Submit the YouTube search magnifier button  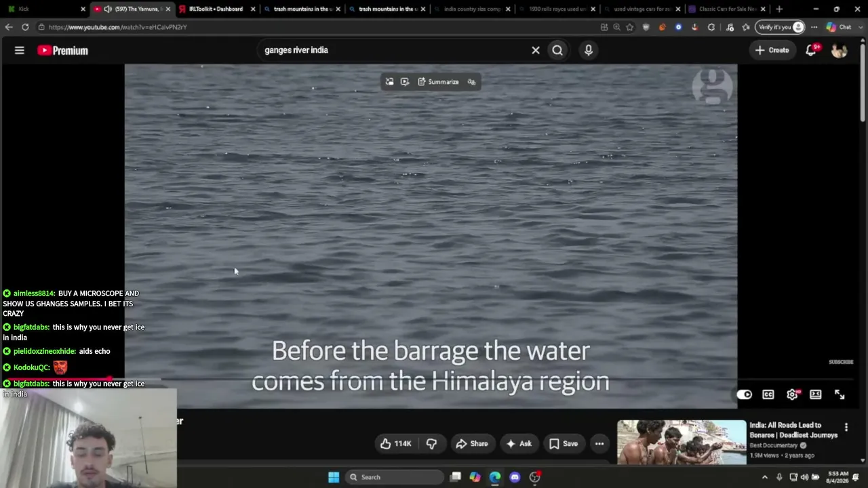(x=557, y=50)
